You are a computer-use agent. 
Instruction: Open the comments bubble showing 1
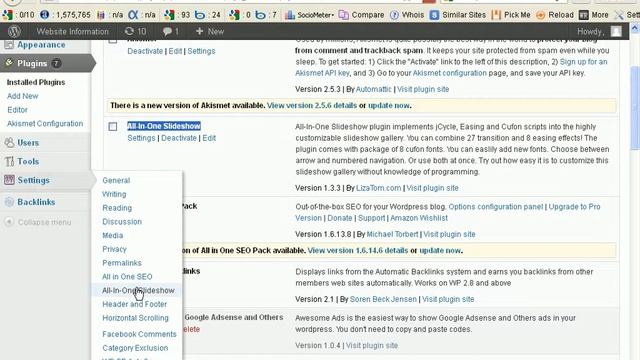[171, 31]
